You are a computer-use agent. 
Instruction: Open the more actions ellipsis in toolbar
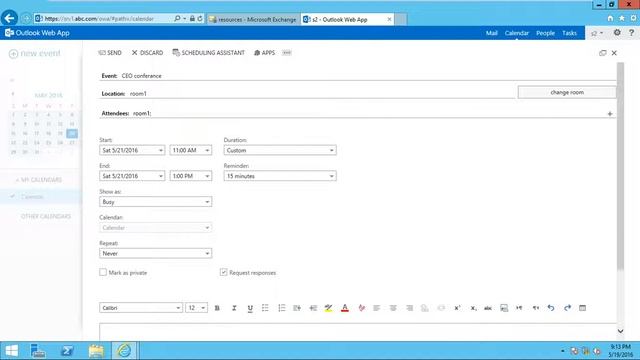click(287, 53)
